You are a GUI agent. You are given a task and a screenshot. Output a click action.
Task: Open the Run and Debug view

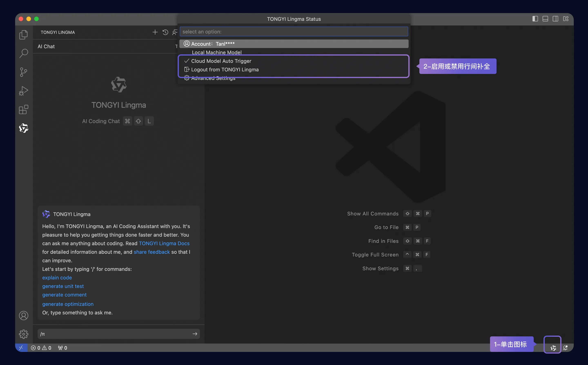tap(23, 91)
